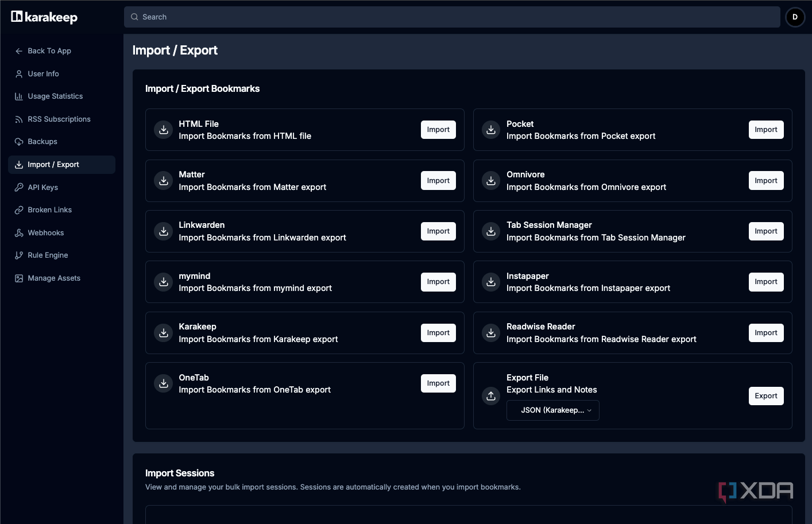
Task: Click the Import Sessions heading
Action: point(180,473)
